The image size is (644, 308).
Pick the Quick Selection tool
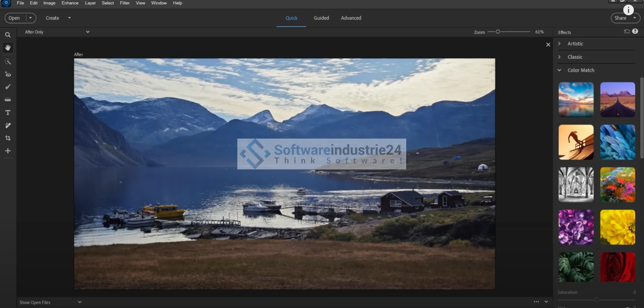[x=8, y=62]
